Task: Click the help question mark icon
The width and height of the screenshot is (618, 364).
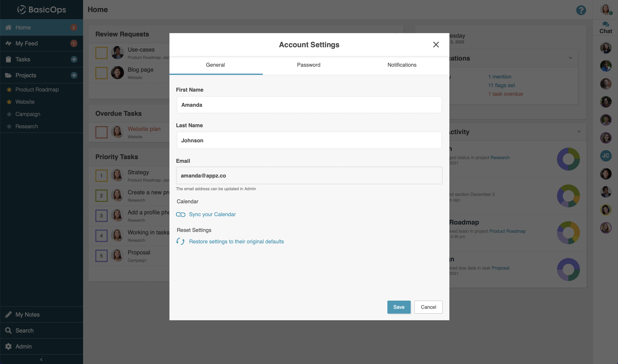Action: tap(581, 10)
